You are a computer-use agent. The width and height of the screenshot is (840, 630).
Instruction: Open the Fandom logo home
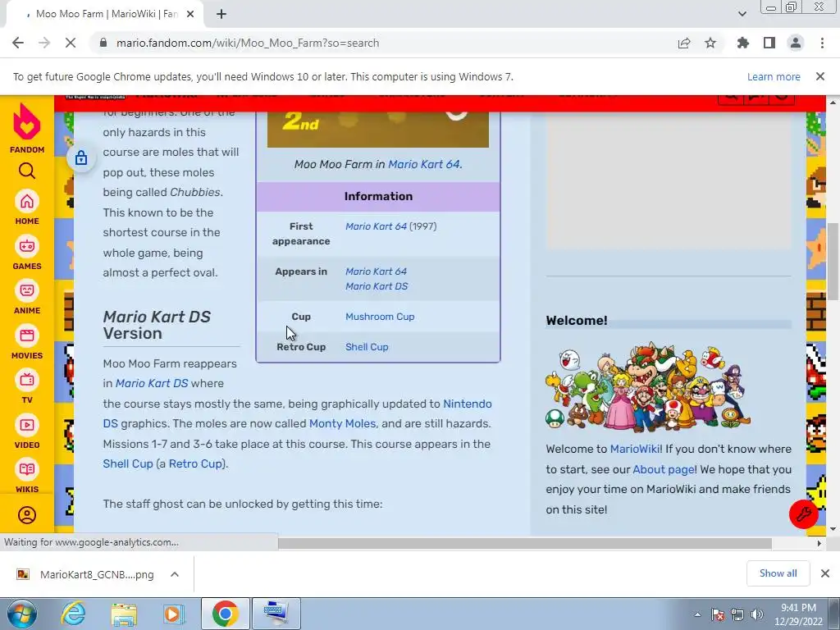[27, 129]
